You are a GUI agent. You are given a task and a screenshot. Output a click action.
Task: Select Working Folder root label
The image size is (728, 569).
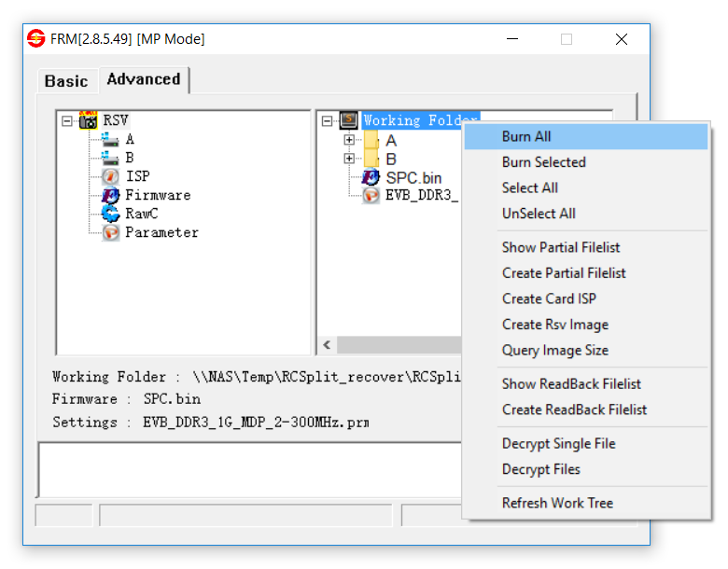[x=421, y=120]
